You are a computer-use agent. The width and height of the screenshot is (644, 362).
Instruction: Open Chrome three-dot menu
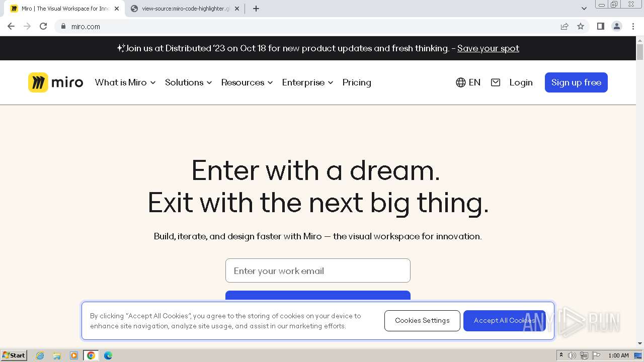pyautogui.click(x=633, y=26)
